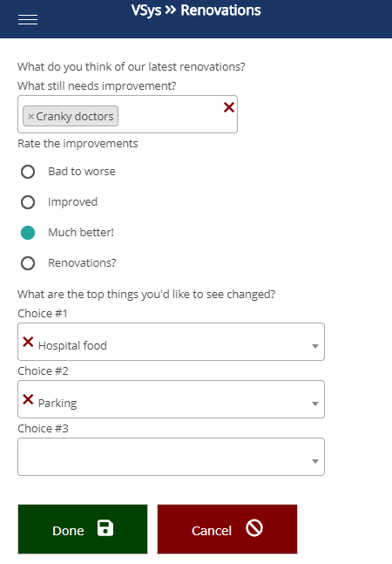Select the Renovations? radio option
The height and width of the screenshot is (564, 392).
click(28, 263)
